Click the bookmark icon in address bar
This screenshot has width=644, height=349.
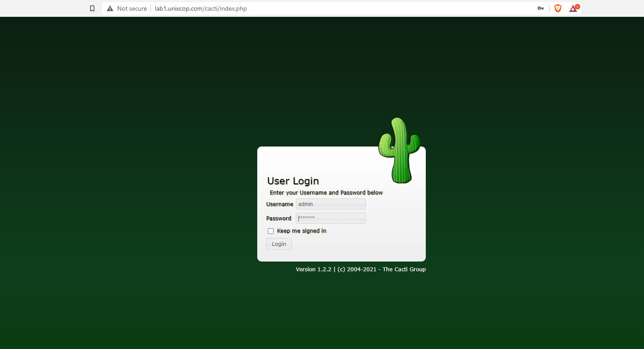pyautogui.click(x=92, y=8)
